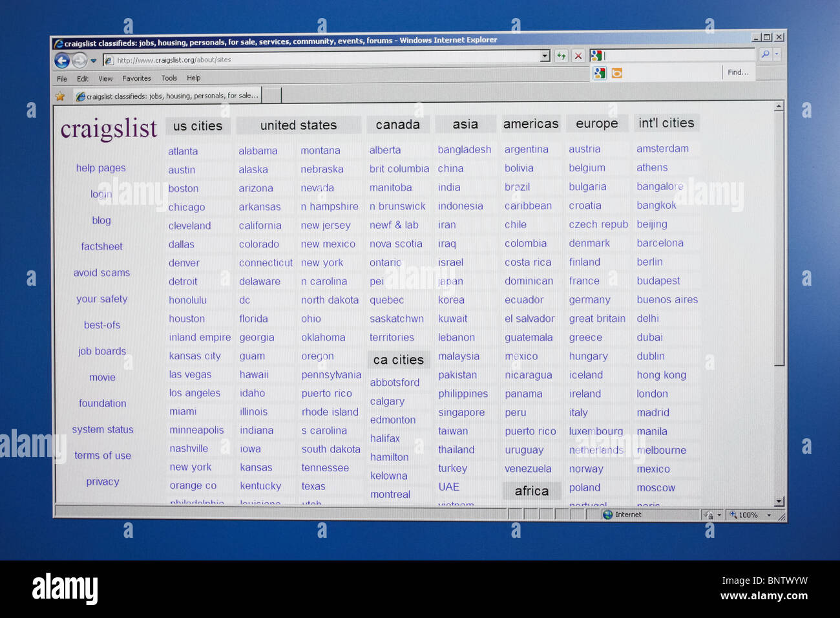Click into the search provider text field

[x=678, y=55]
